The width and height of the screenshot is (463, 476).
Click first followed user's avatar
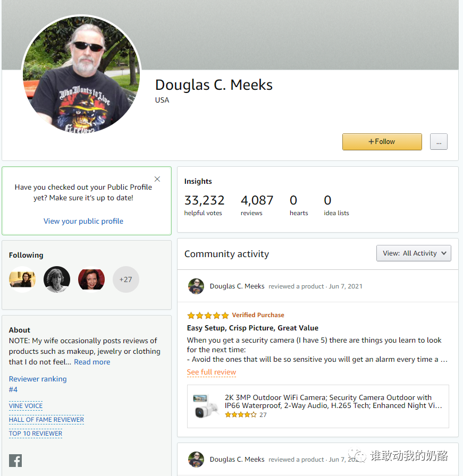pos(22,279)
